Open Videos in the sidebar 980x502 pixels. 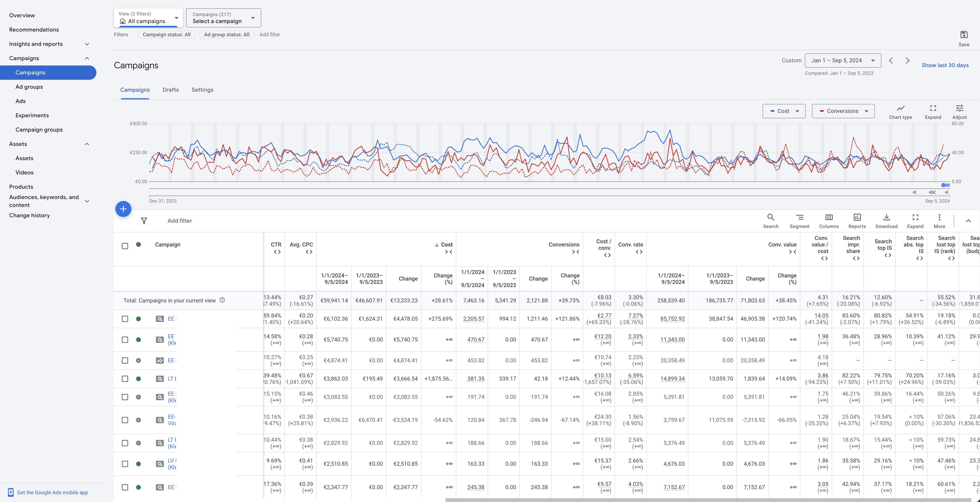(24, 172)
